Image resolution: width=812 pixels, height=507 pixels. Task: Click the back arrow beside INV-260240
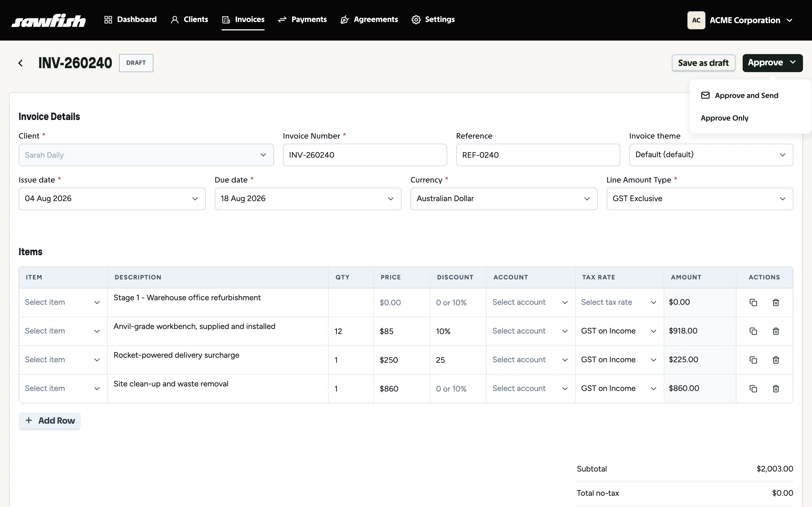pos(21,63)
